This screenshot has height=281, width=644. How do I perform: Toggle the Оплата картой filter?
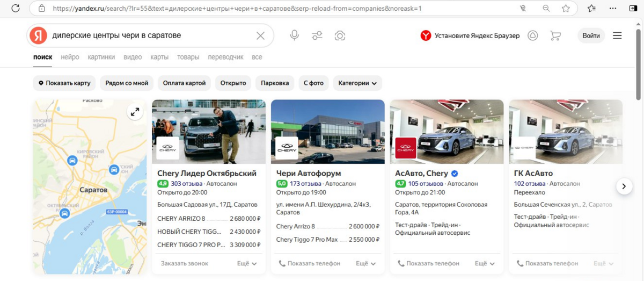[x=184, y=83]
